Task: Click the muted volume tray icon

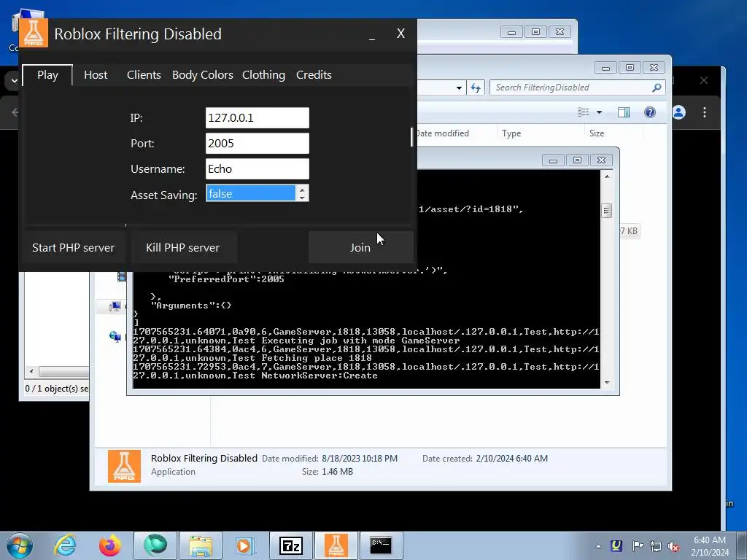Action: pyautogui.click(x=673, y=547)
